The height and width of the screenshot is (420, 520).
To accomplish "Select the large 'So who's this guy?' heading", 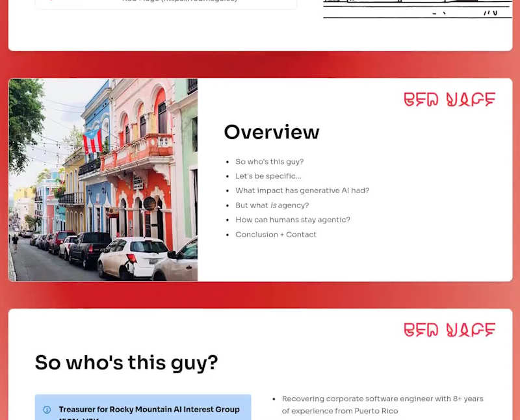I will [x=126, y=363].
